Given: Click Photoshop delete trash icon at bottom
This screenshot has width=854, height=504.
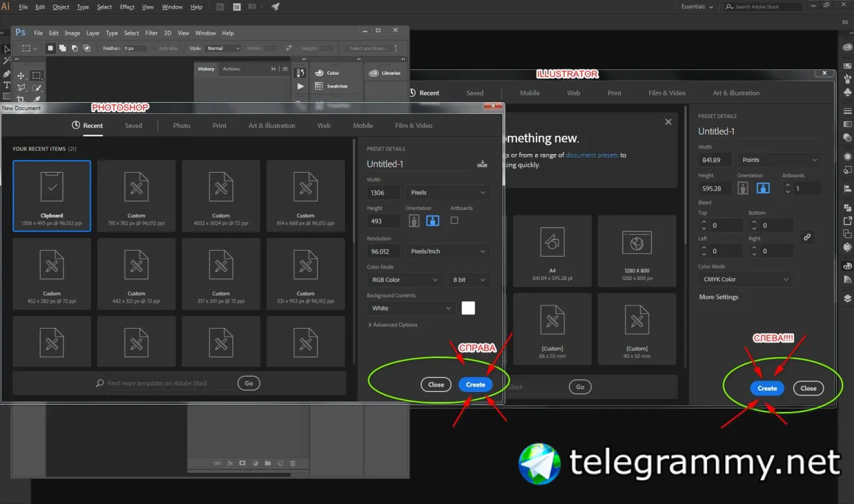Looking at the screenshot, I should point(292,463).
